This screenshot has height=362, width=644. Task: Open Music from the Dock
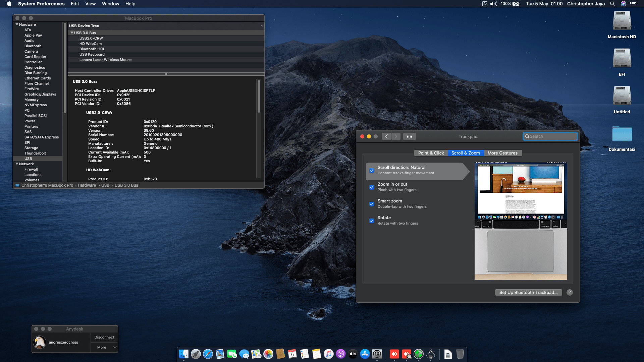point(329,354)
